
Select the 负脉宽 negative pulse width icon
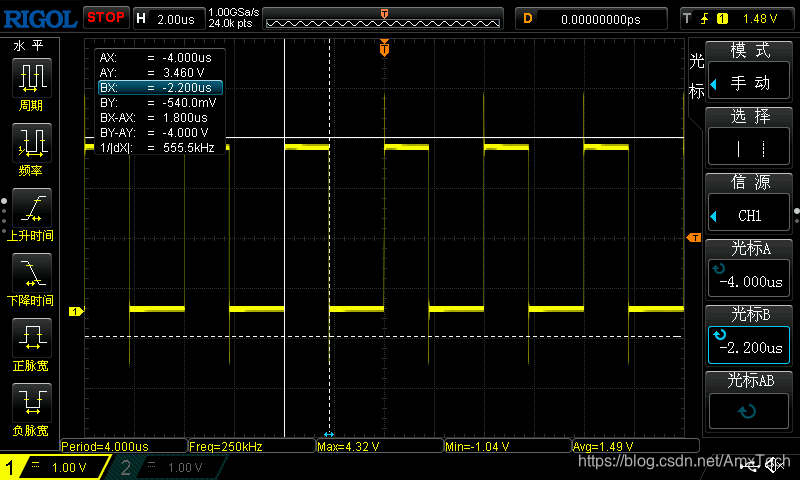click(x=32, y=403)
